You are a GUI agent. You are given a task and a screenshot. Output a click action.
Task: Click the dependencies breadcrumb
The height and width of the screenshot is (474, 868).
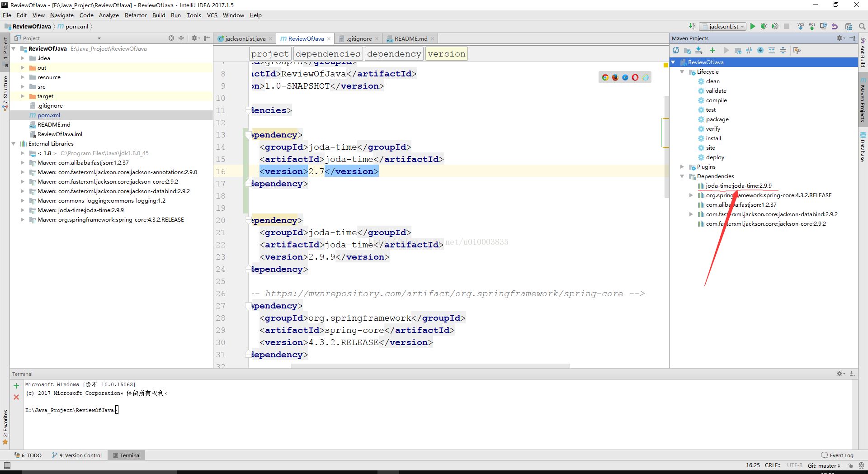pyautogui.click(x=328, y=54)
